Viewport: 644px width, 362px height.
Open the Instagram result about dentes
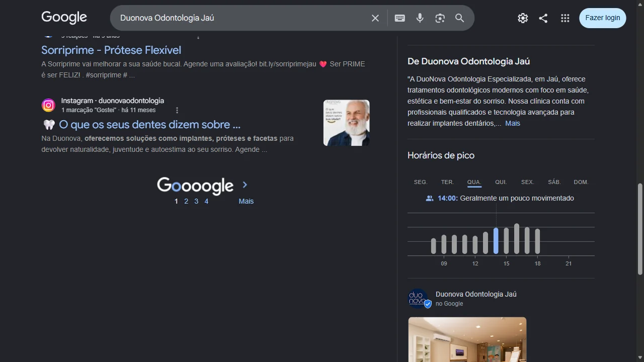[x=141, y=124]
